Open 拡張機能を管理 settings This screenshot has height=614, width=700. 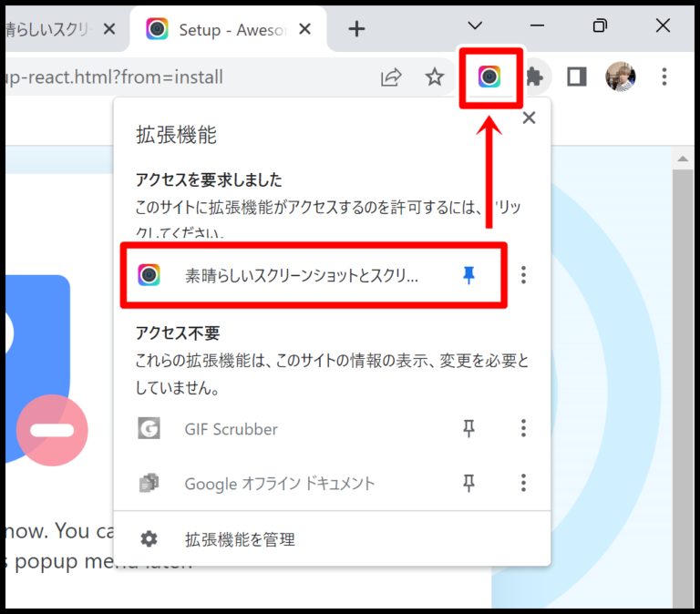[332, 539]
